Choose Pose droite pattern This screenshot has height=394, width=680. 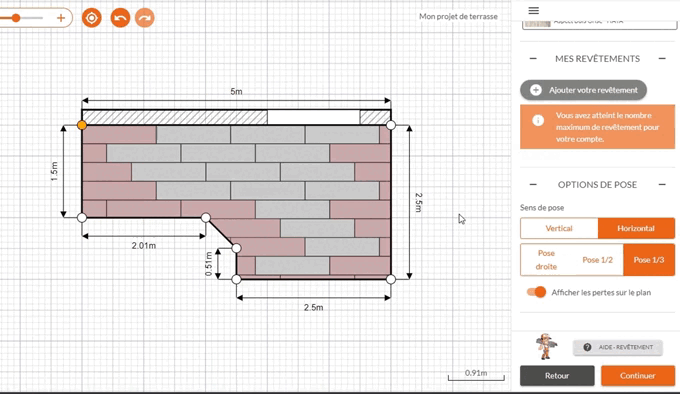546,260
